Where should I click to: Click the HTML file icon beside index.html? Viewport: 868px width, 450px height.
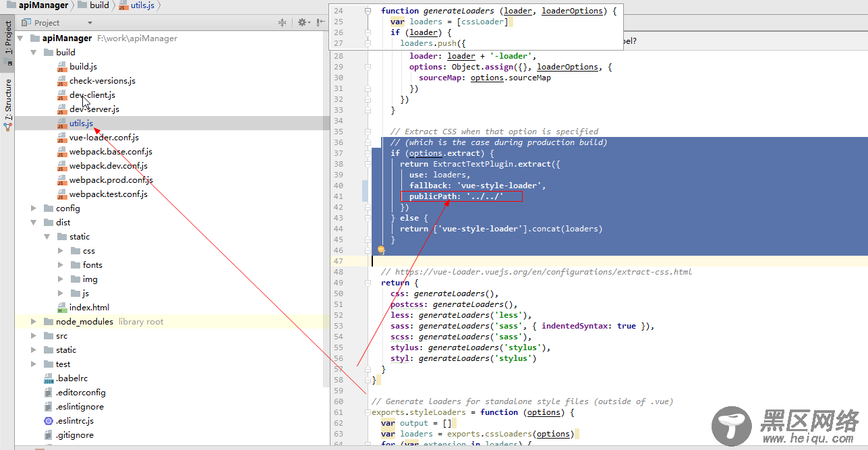coord(61,308)
